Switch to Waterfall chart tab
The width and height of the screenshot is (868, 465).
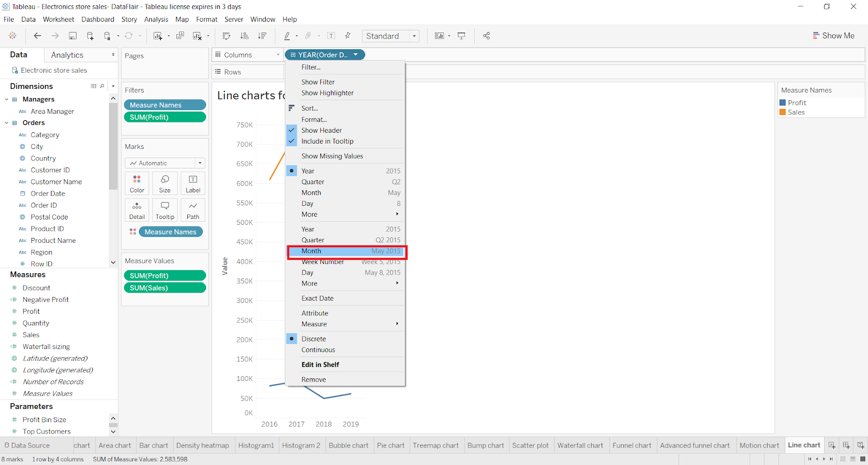[580, 445]
